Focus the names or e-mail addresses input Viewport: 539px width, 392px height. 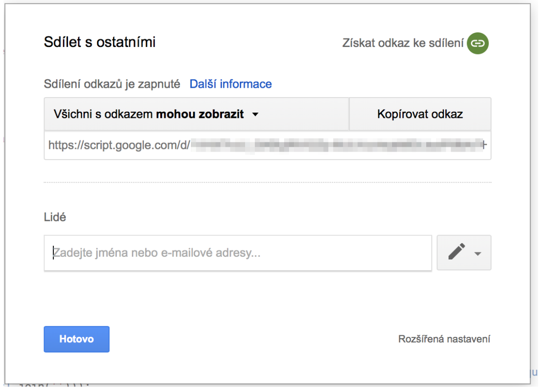238,253
